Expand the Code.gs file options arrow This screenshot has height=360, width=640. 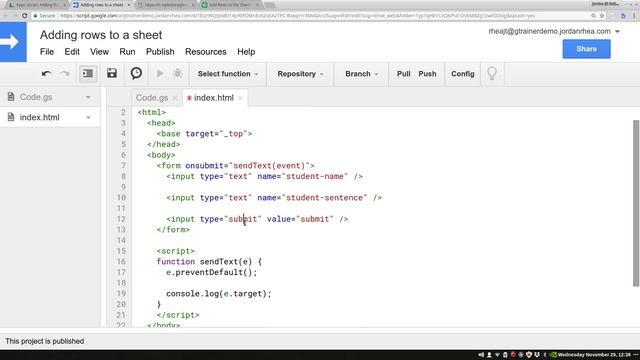[88, 97]
